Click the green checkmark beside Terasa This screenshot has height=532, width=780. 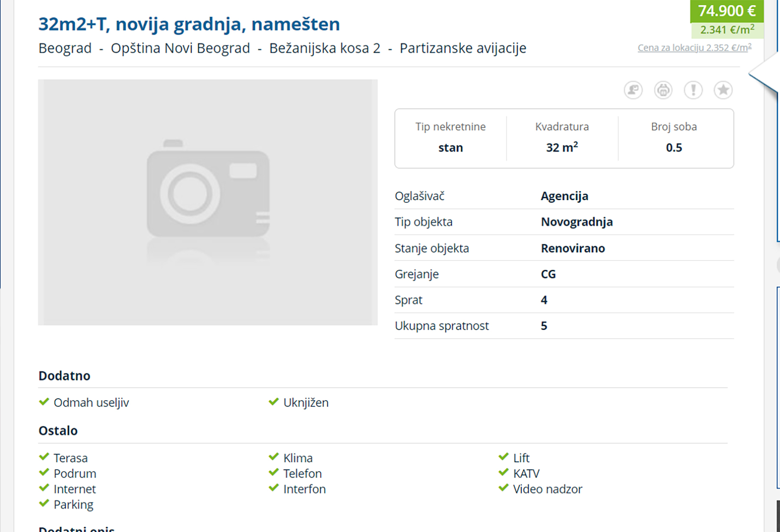tap(44, 457)
